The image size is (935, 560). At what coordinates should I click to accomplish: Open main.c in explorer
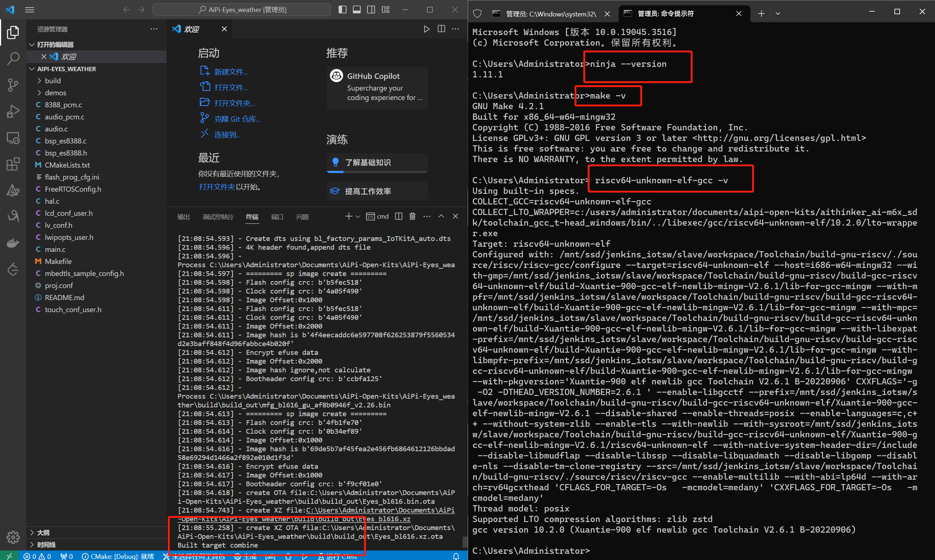pos(55,249)
